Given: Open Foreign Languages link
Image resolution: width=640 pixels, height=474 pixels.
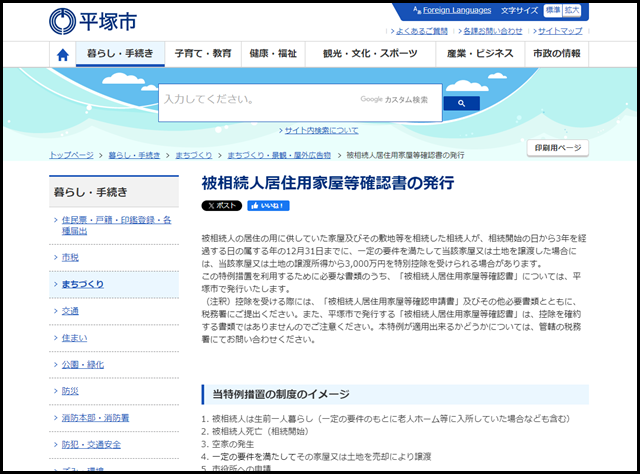Looking at the screenshot, I should [457, 10].
